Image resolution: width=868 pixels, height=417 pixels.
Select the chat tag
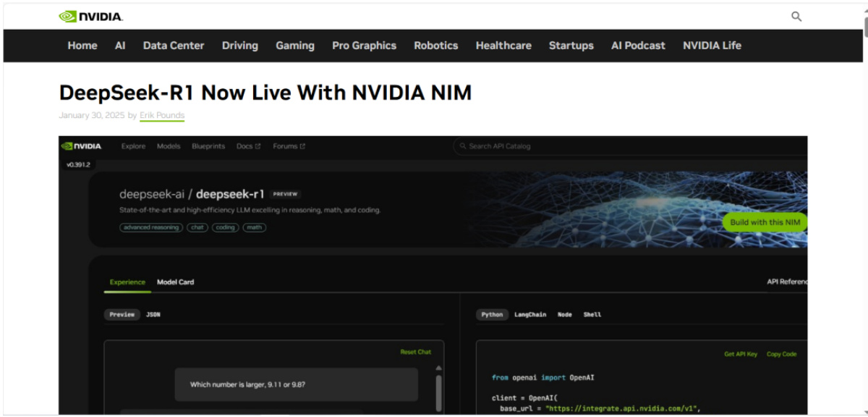click(197, 227)
